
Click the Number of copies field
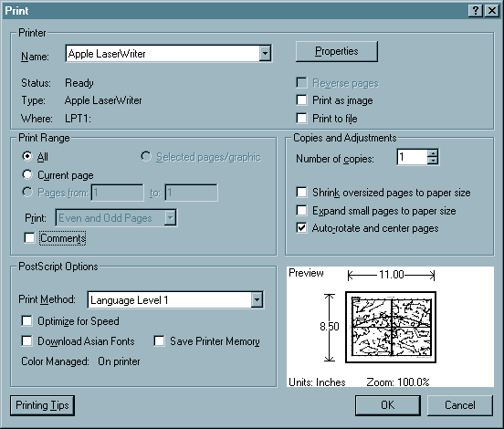click(x=413, y=157)
